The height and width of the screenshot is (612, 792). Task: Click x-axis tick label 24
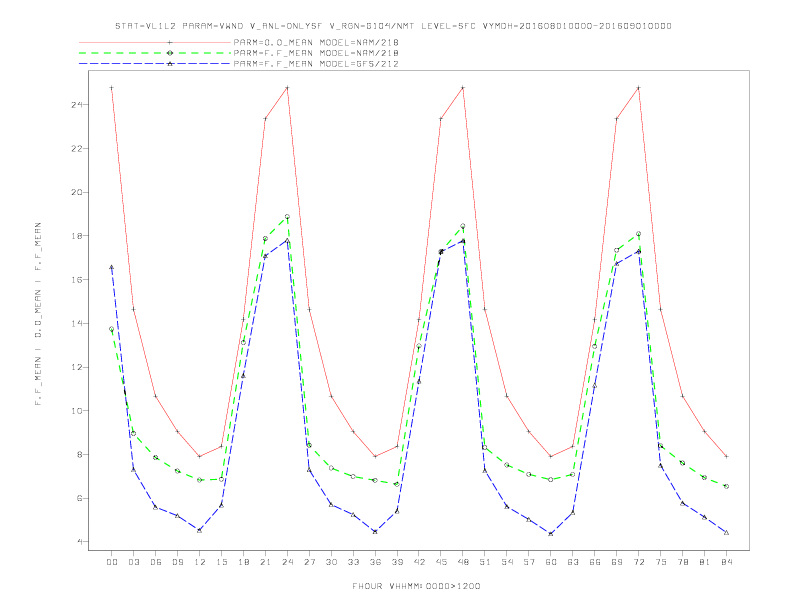point(287,562)
